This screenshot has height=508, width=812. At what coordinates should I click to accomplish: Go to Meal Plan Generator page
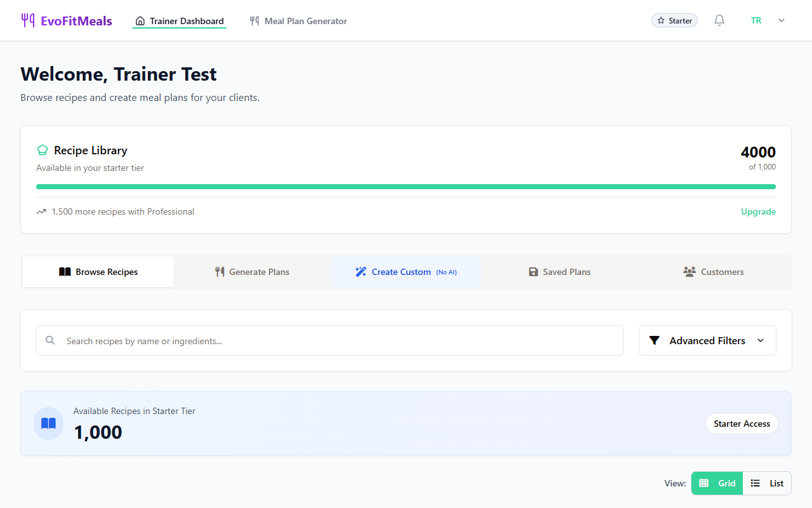pyautogui.click(x=298, y=21)
